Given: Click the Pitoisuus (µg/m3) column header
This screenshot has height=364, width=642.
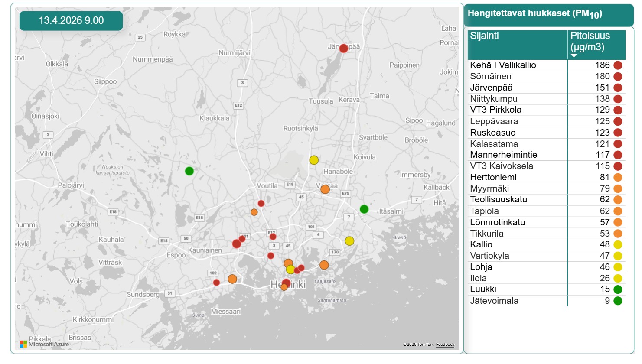Looking at the screenshot, I should tap(590, 41).
